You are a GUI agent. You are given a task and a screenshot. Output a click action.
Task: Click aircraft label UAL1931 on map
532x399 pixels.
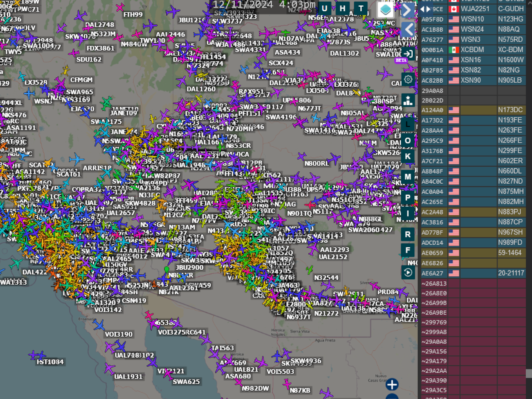128,377
